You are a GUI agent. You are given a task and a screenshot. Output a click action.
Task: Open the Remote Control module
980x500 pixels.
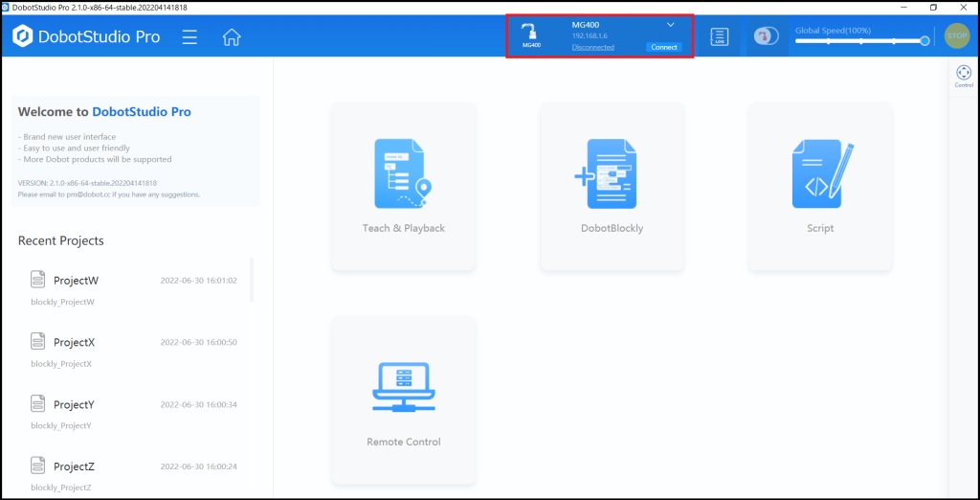(x=404, y=400)
